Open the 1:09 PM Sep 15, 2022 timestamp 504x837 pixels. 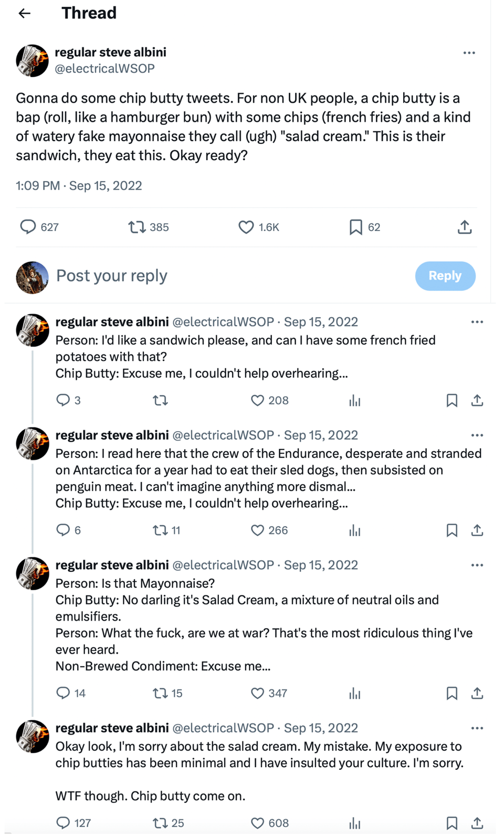click(x=79, y=186)
